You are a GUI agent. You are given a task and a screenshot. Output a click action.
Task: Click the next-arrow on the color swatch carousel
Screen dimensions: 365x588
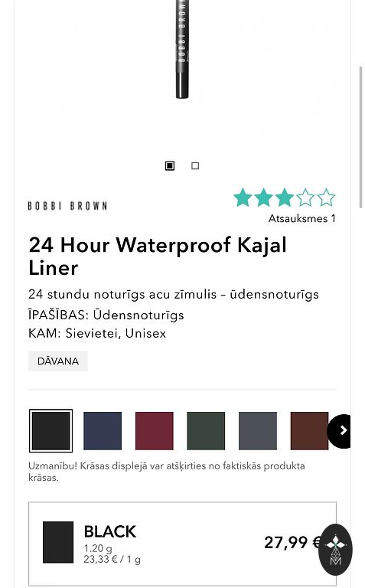341,431
